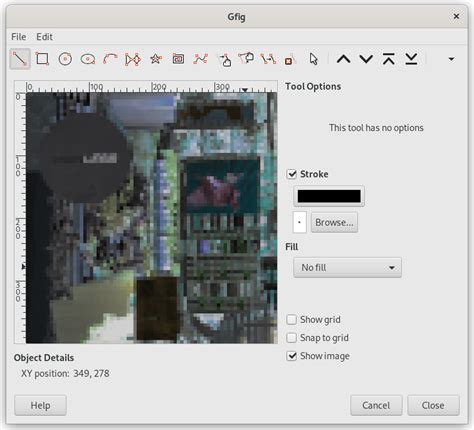474x430 pixels.
Task: Click the Browse... brush button
Action: coord(334,222)
